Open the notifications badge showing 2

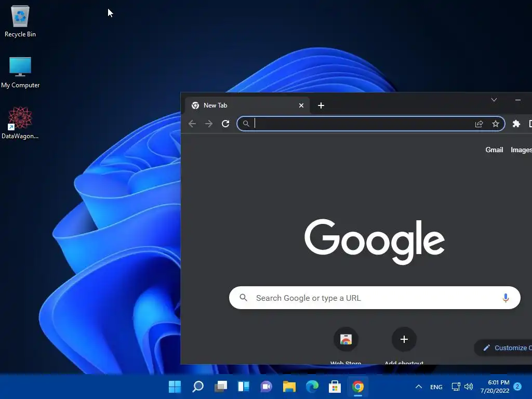517,387
